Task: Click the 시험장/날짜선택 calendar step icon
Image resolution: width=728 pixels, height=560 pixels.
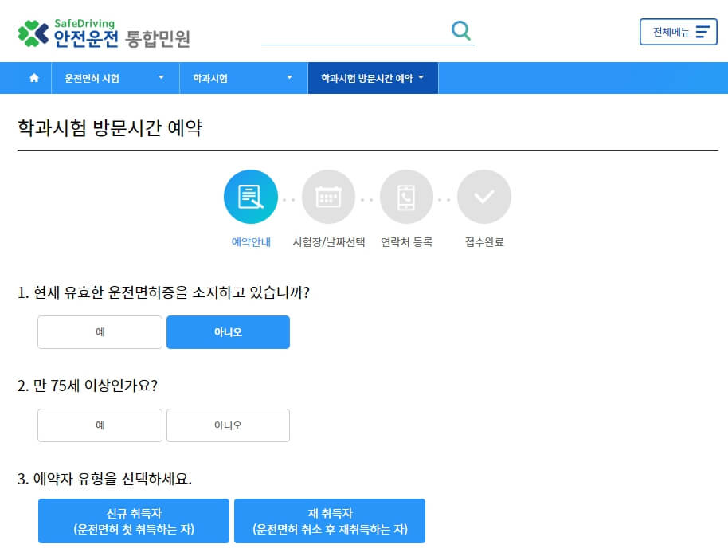Action: (328, 196)
